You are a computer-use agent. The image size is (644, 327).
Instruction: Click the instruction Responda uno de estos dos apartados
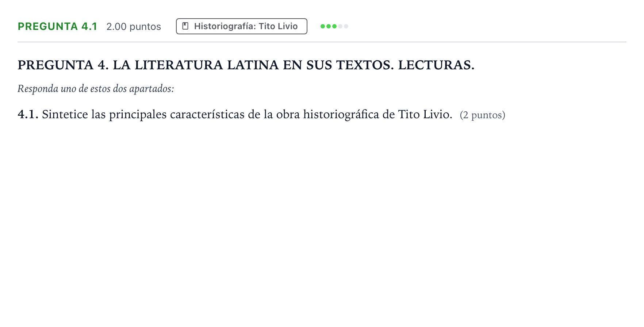click(96, 89)
